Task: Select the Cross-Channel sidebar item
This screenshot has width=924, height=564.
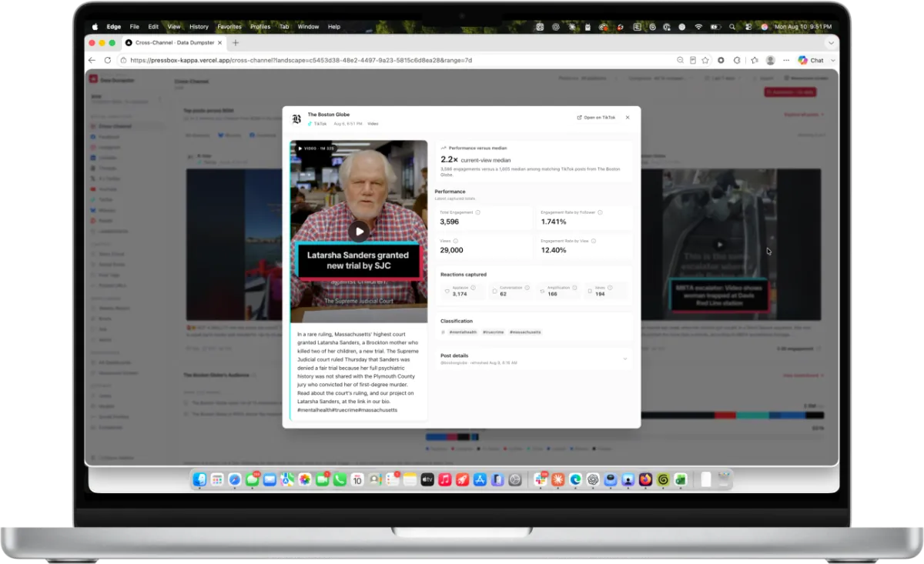Action: [127, 126]
